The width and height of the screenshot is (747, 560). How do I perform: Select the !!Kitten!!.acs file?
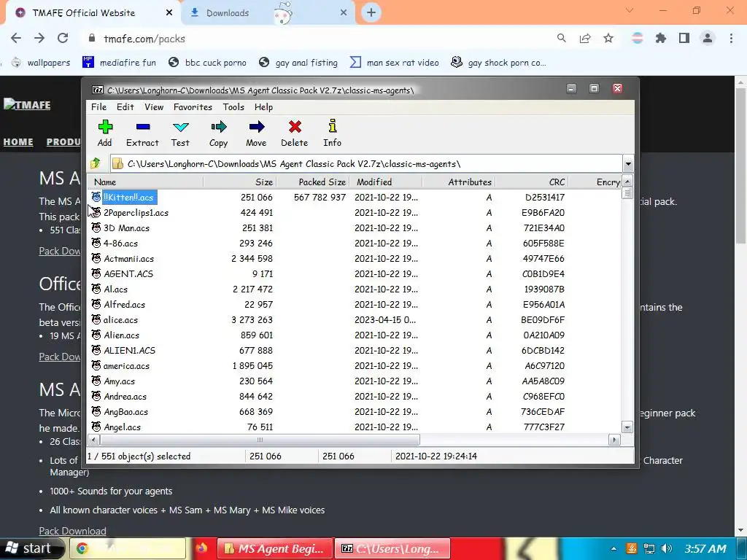(x=128, y=197)
